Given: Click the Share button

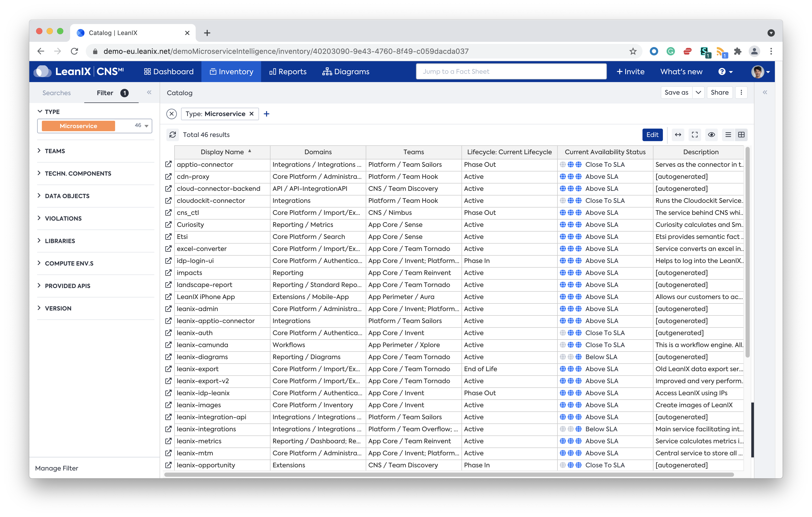Looking at the screenshot, I should (x=719, y=92).
